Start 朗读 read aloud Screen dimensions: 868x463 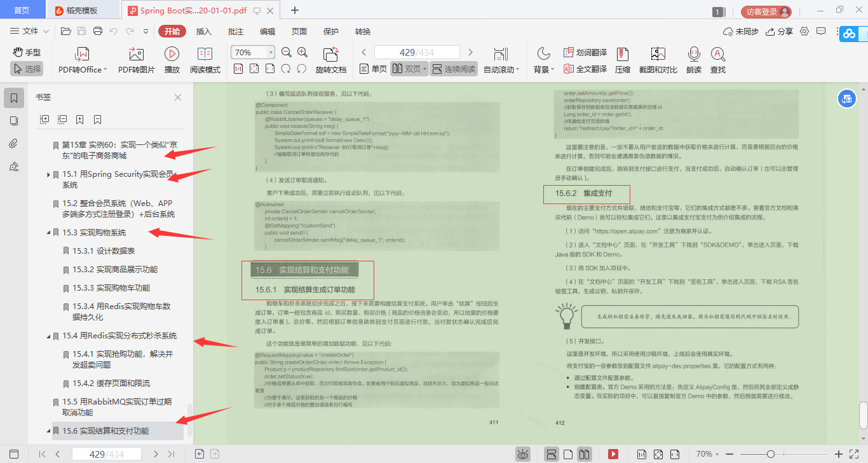point(694,61)
